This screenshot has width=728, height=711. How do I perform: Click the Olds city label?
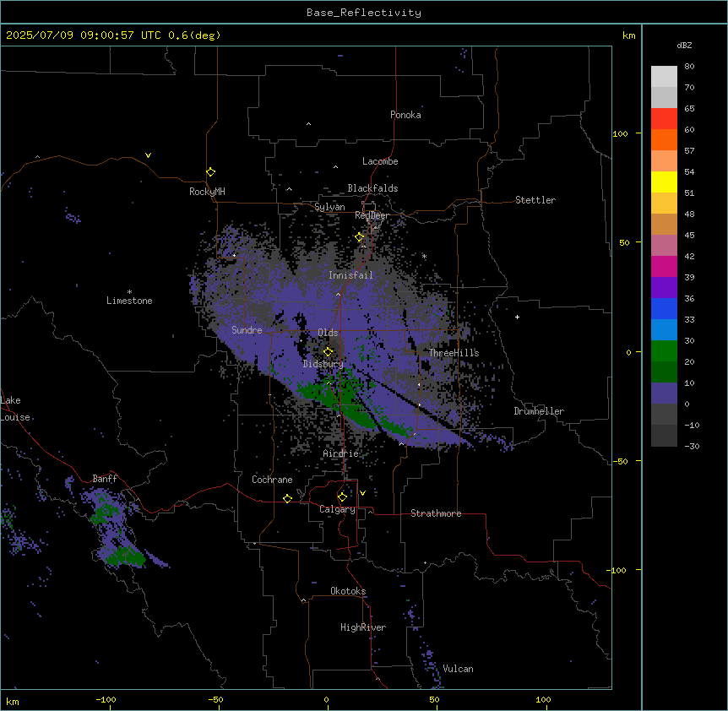[328, 333]
